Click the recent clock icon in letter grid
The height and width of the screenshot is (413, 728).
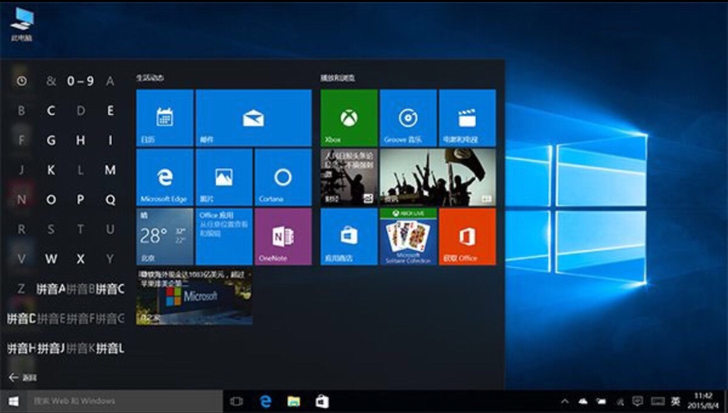(x=21, y=81)
